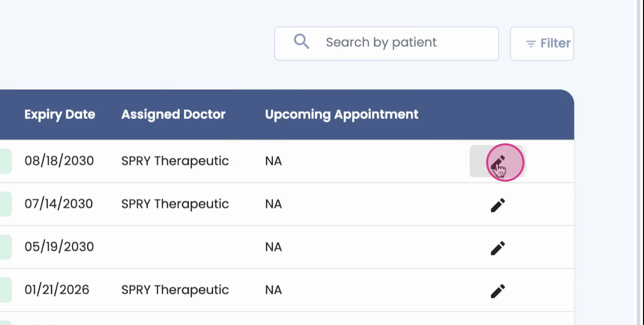This screenshot has width=644, height=325.
Task: Pick the 05/19/2030 expiry date cell
Action: tap(59, 247)
